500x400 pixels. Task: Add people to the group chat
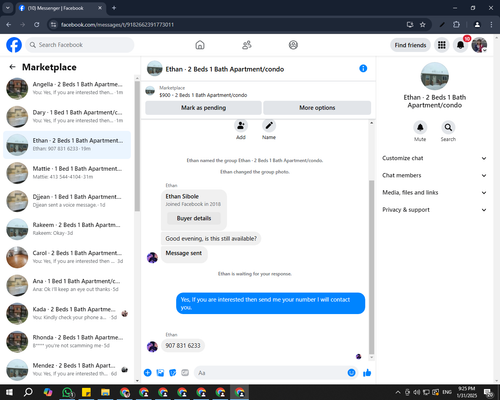click(241, 126)
